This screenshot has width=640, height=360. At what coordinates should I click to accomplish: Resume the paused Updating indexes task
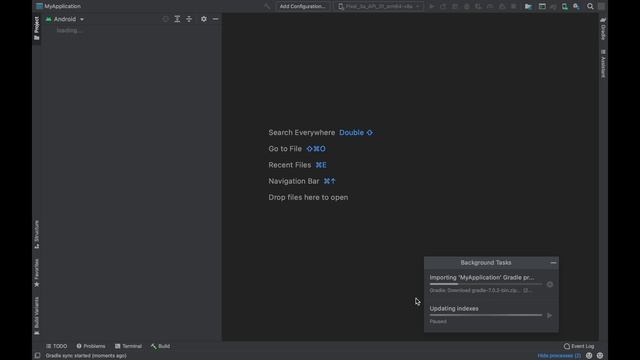pyautogui.click(x=550, y=316)
